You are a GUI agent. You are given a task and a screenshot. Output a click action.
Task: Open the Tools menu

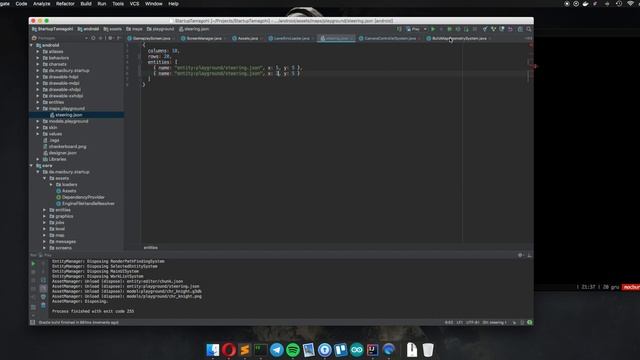tap(118, 4)
